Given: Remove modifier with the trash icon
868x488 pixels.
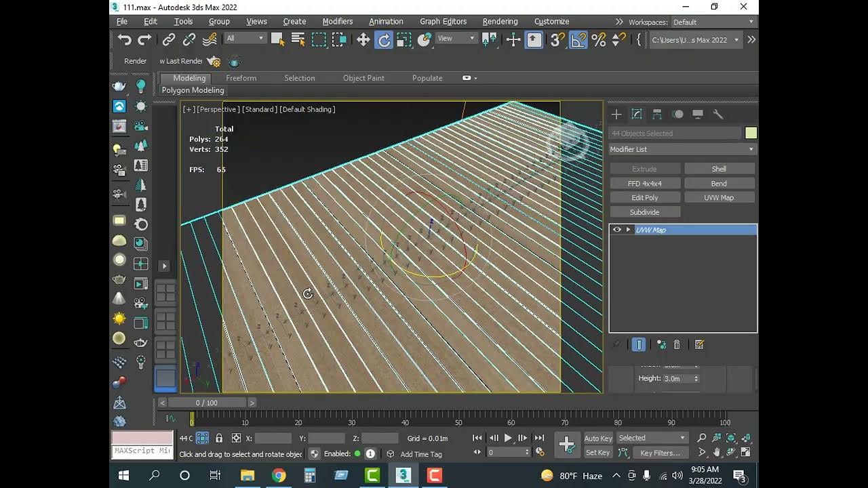Looking at the screenshot, I should click(x=677, y=345).
